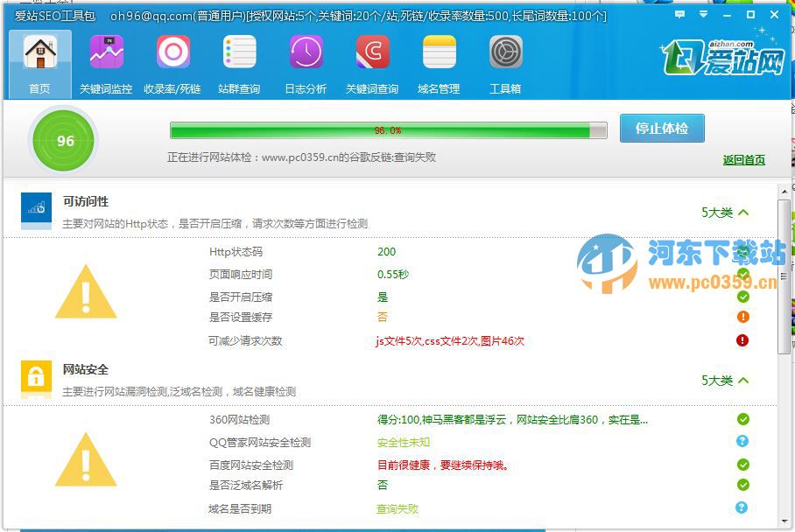Click the 96.0% progress bar
This screenshot has width=795, height=532.
(389, 128)
